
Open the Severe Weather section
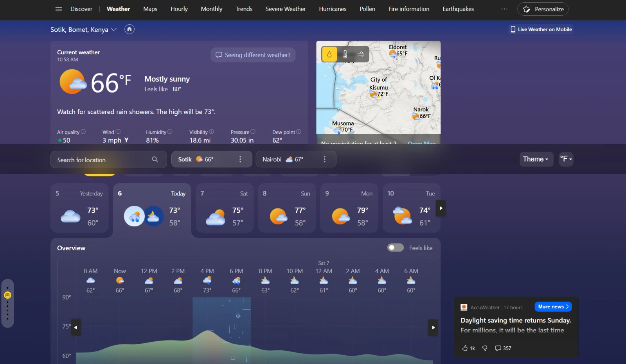pyautogui.click(x=285, y=9)
